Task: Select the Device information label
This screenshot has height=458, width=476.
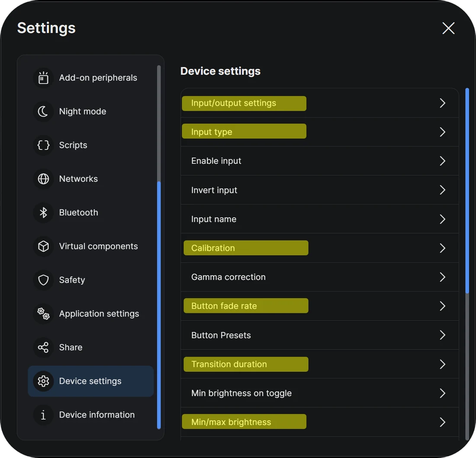Action: (97, 415)
